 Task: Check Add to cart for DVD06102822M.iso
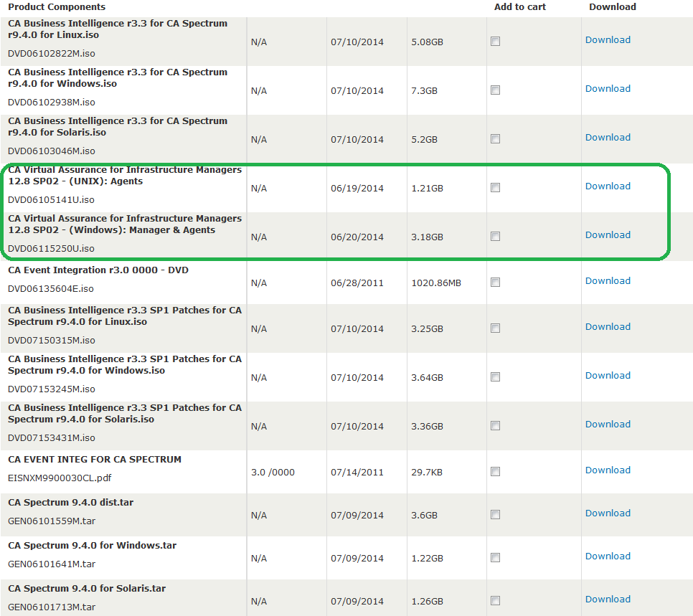[x=495, y=42]
